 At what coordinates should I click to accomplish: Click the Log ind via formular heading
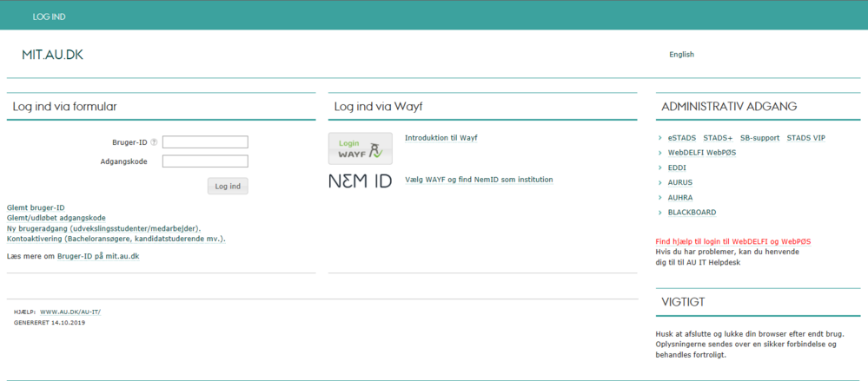click(65, 107)
